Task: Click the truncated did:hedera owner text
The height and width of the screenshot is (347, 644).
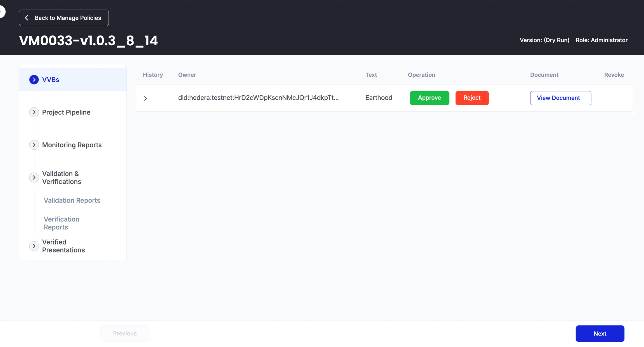Action: click(258, 98)
